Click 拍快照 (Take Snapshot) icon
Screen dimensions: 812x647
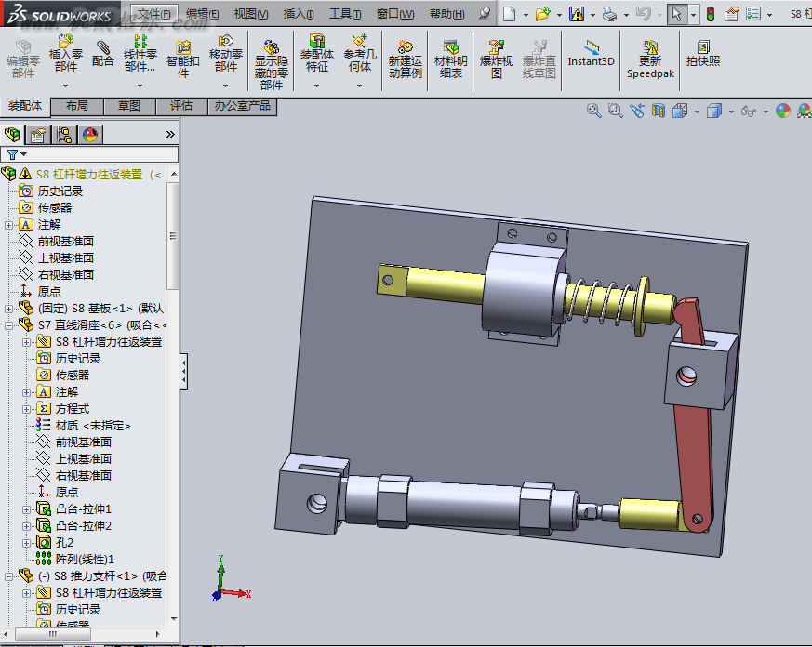coord(703,54)
